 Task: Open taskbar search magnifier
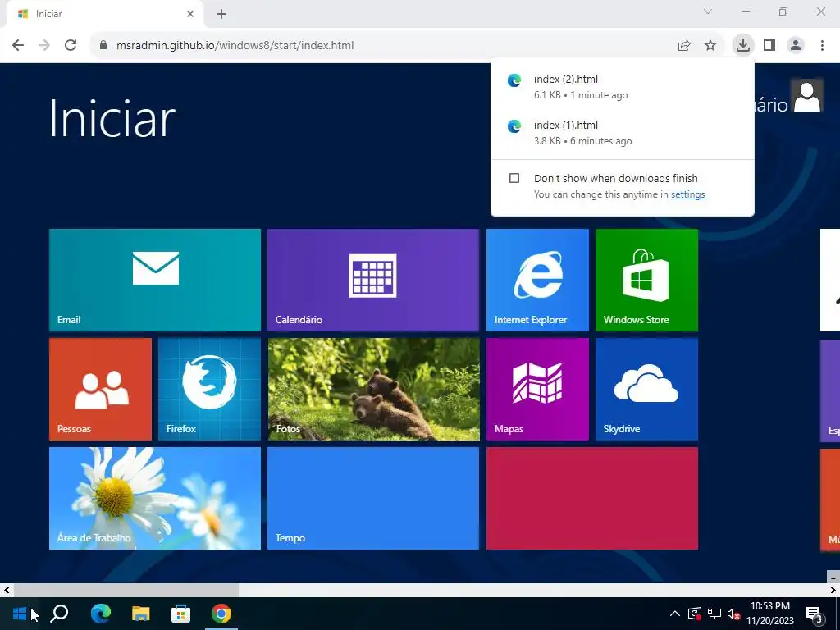tap(59, 614)
